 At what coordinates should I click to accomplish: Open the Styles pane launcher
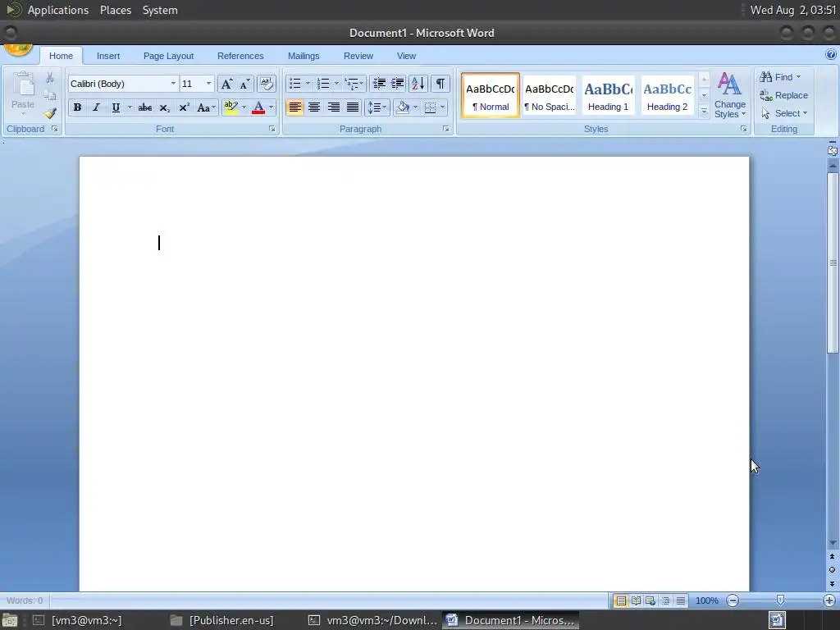point(743,129)
